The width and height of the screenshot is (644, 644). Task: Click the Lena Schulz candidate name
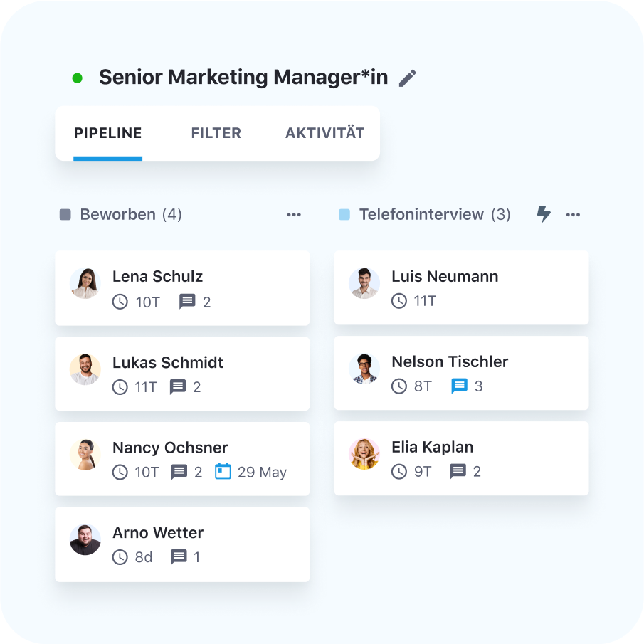pos(157,277)
